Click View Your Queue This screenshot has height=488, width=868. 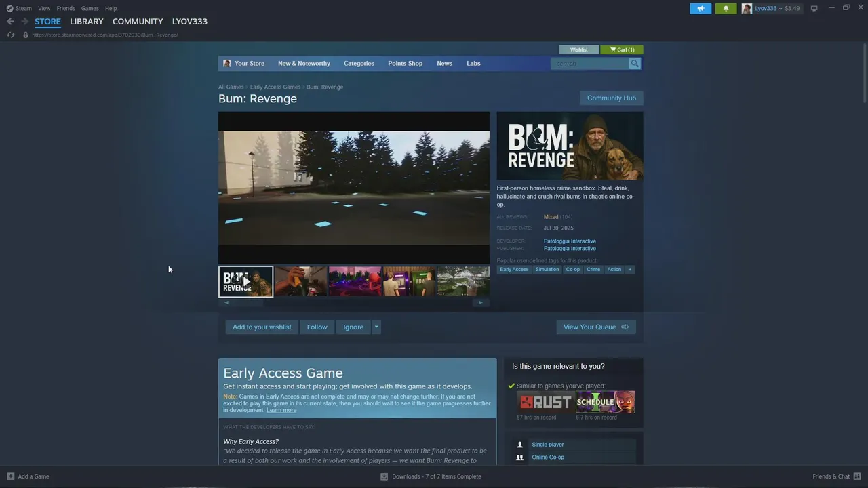(x=596, y=327)
